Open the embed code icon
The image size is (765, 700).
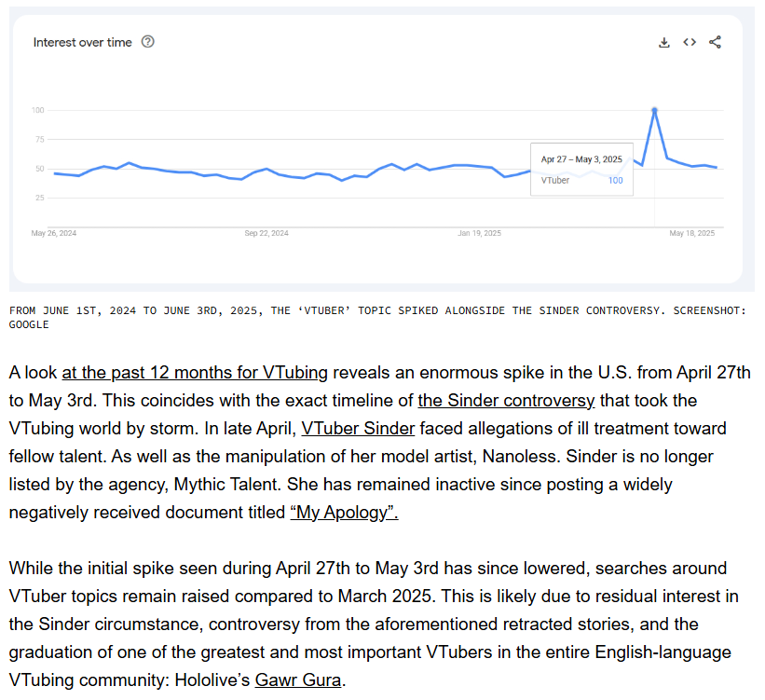click(x=690, y=43)
